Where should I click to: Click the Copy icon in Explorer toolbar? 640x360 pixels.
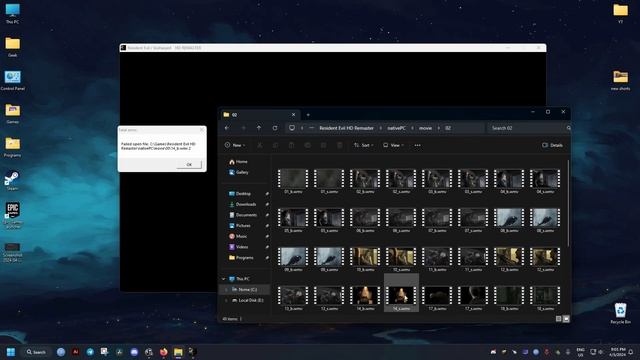[x=276, y=145]
